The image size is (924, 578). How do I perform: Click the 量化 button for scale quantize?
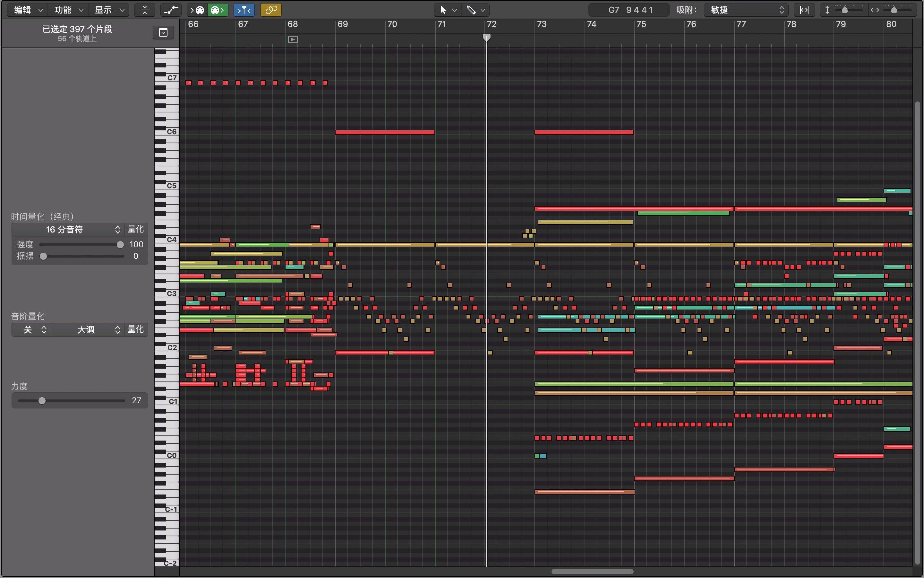pos(136,329)
